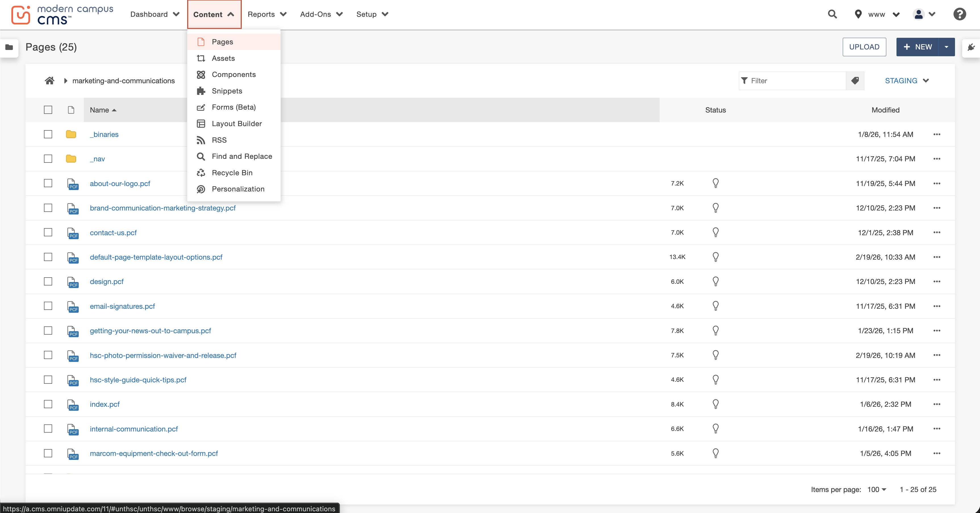
Task: Open the Recycle Bin from Content menu
Action: pyautogui.click(x=232, y=173)
